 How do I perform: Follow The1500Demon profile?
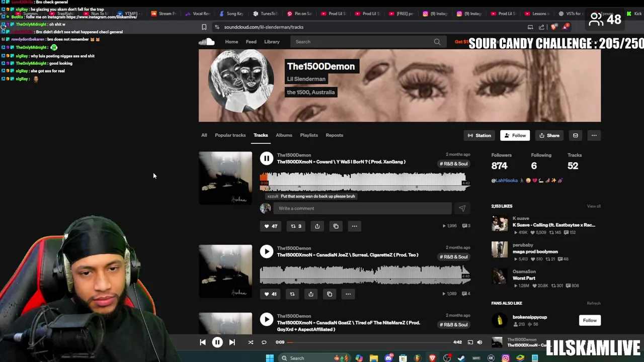coord(515,135)
